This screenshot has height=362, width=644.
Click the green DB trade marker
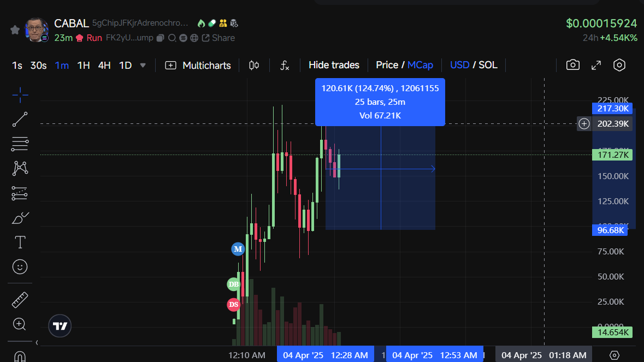pyautogui.click(x=234, y=284)
